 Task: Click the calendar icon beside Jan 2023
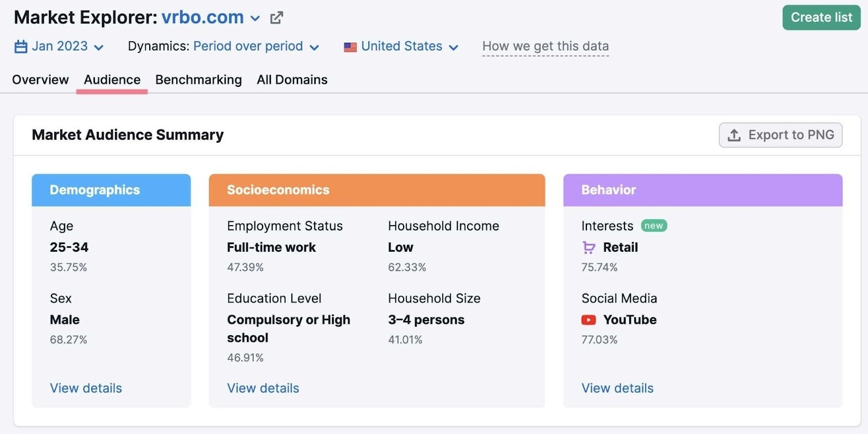(x=21, y=46)
